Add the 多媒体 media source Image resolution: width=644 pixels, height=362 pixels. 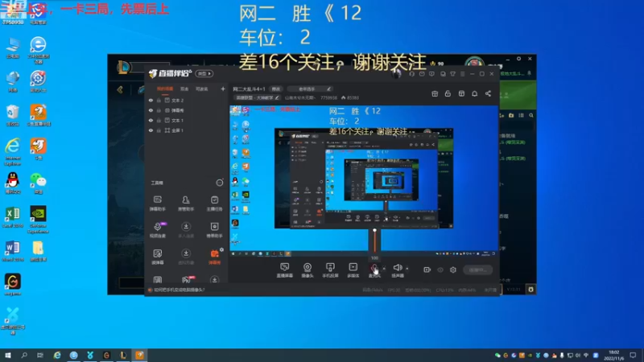[353, 270]
